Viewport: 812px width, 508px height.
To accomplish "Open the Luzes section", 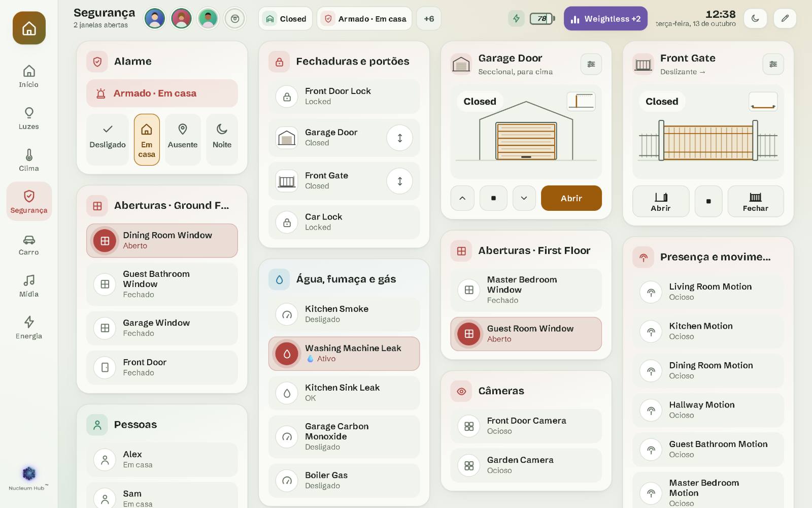I will (29, 118).
